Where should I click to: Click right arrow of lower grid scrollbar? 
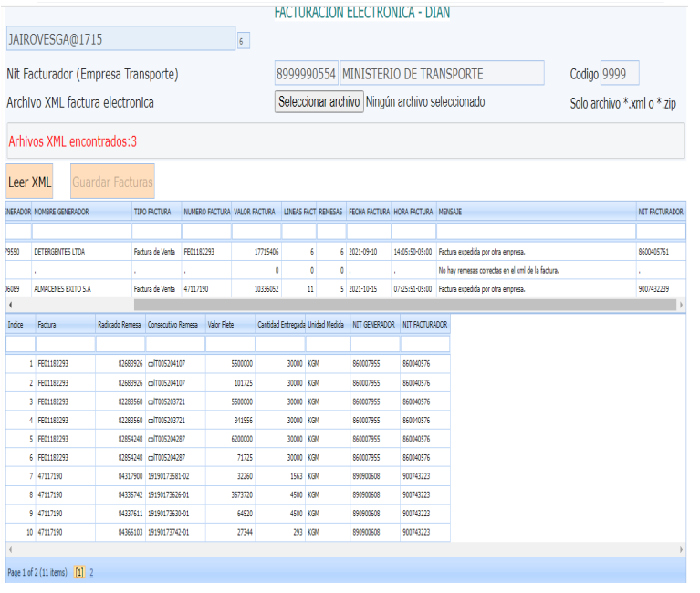click(x=681, y=550)
